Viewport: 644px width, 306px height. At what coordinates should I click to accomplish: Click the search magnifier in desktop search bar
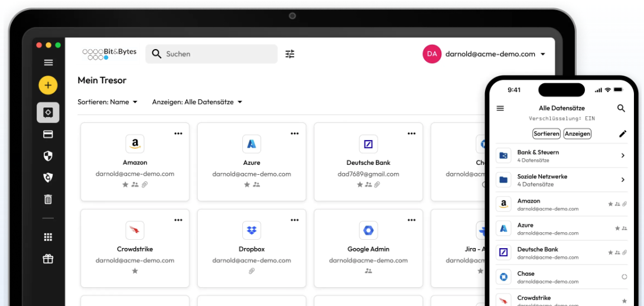[x=157, y=54]
